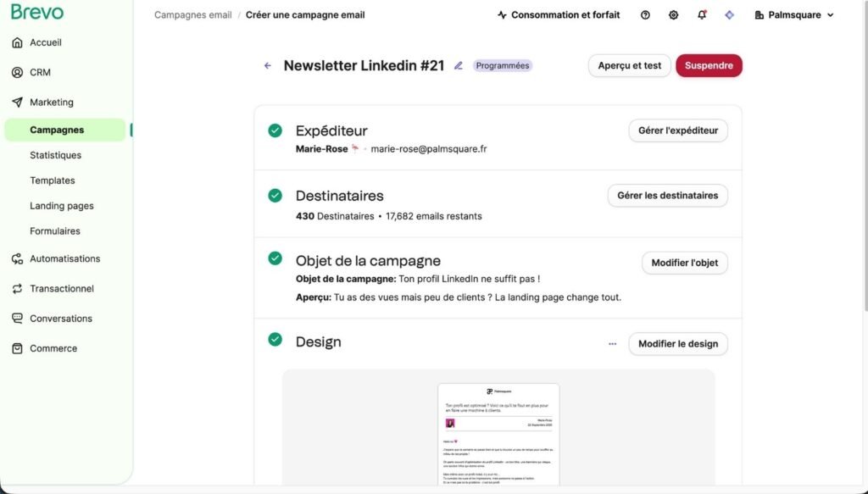The height and width of the screenshot is (494, 868).
Task: Click the green check next to Expéditeur
Action: 275,130
